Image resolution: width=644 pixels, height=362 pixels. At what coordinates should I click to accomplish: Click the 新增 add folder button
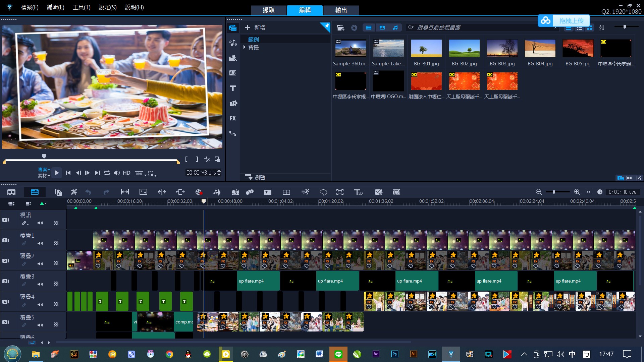click(255, 27)
